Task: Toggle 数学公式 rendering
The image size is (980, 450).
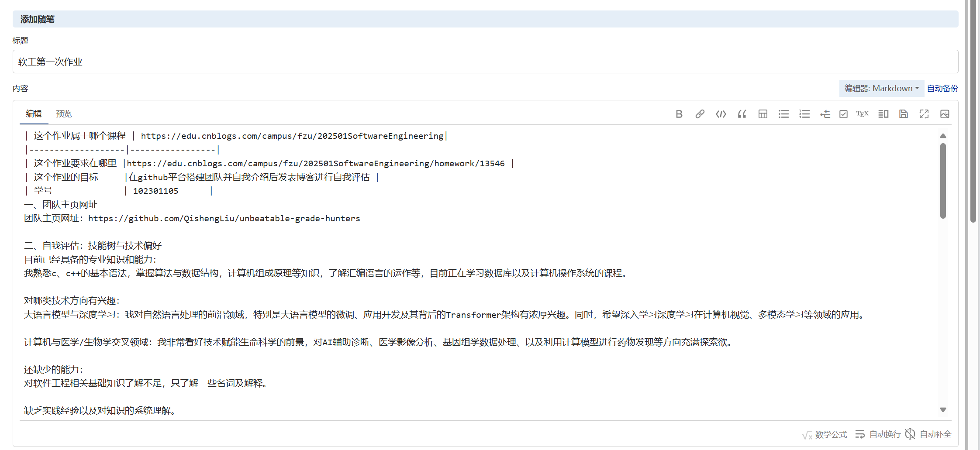Action: click(x=825, y=434)
